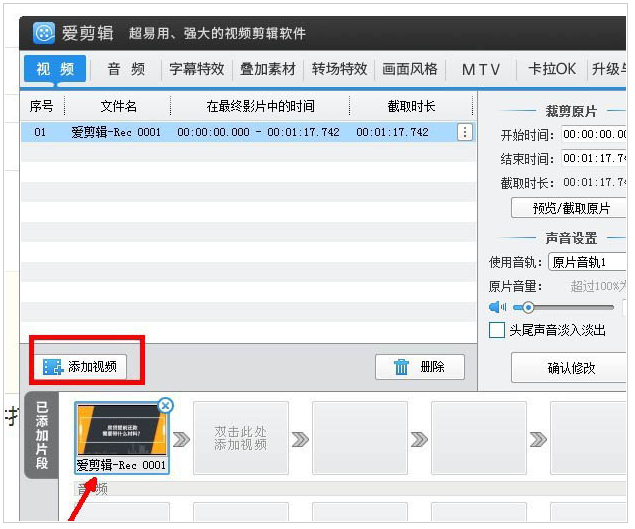Click the 结束时间 input field

594,158
